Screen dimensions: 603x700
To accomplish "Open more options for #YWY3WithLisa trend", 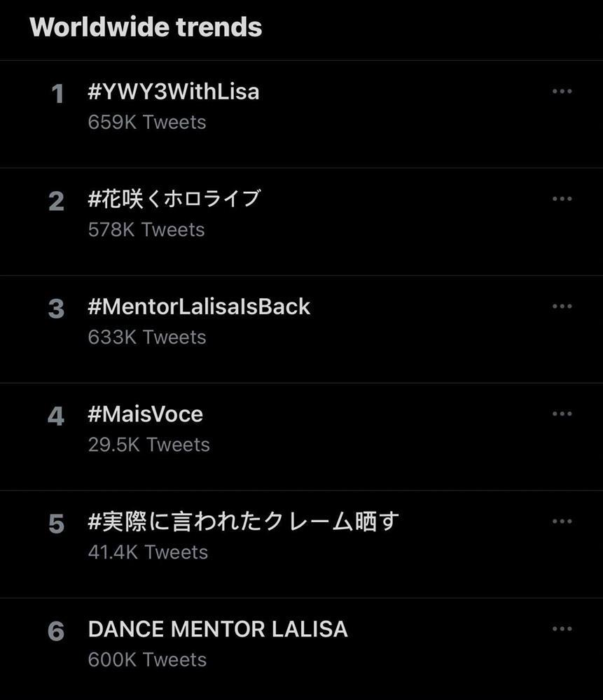I will (562, 92).
